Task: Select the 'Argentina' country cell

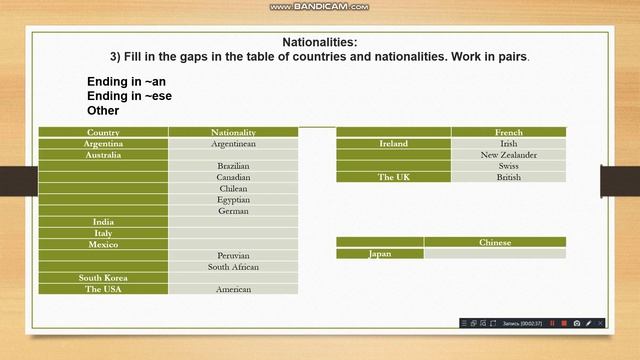Action: click(x=103, y=144)
